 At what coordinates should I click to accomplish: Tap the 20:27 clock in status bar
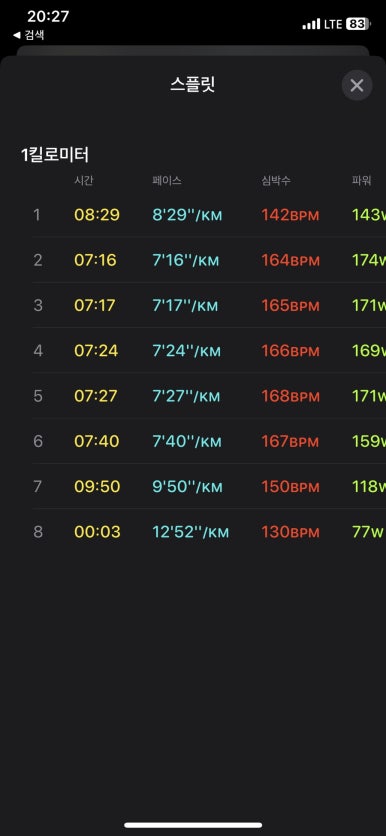(x=48, y=17)
